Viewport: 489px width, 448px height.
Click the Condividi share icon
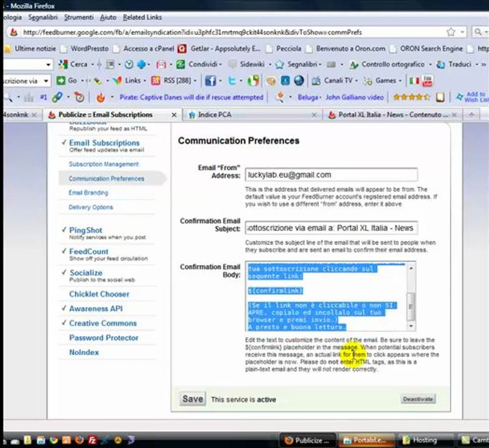180,64
